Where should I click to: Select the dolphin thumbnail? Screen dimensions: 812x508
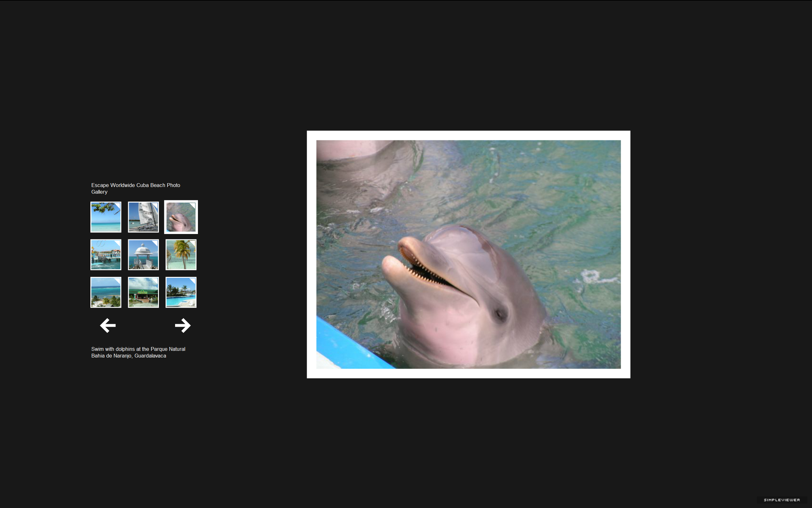[181, 217]
